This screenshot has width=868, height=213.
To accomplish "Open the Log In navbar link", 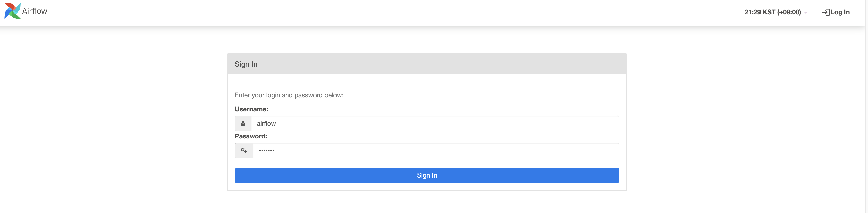I will [840, 12].
